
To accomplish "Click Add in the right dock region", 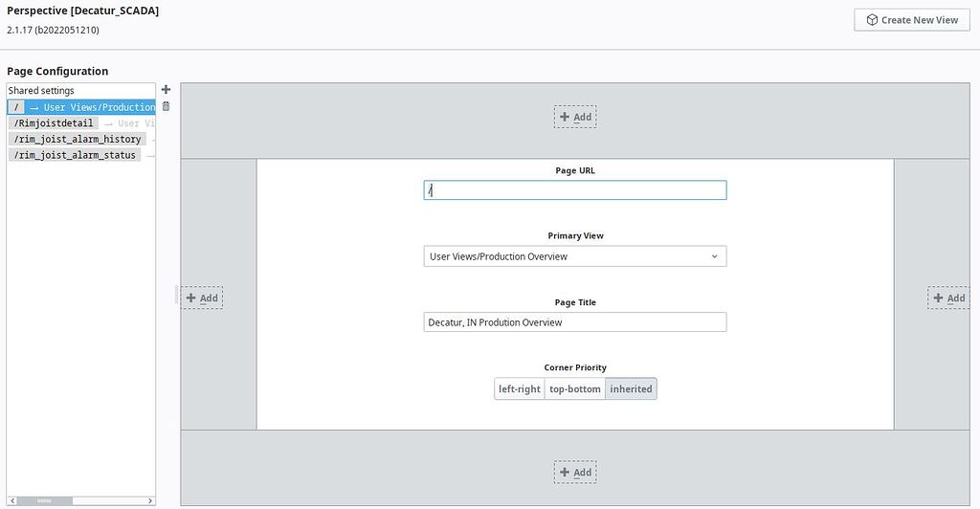I will [x=949, y=298].
